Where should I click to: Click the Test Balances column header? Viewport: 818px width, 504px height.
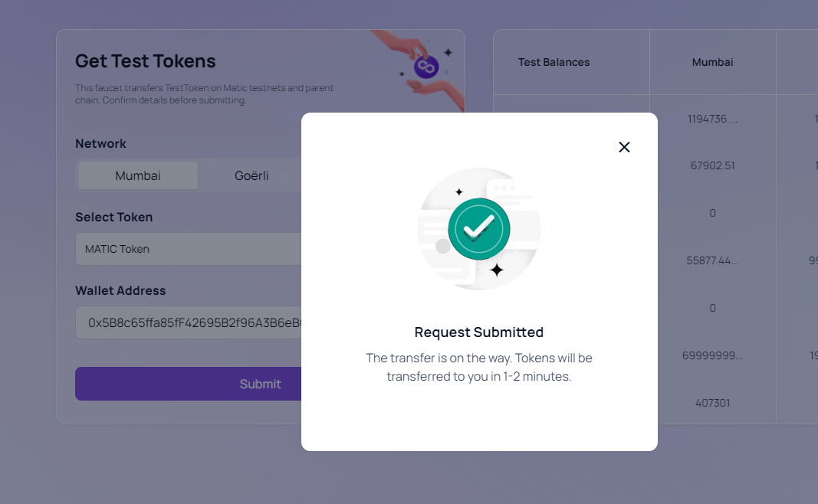(x=554, y=62)
